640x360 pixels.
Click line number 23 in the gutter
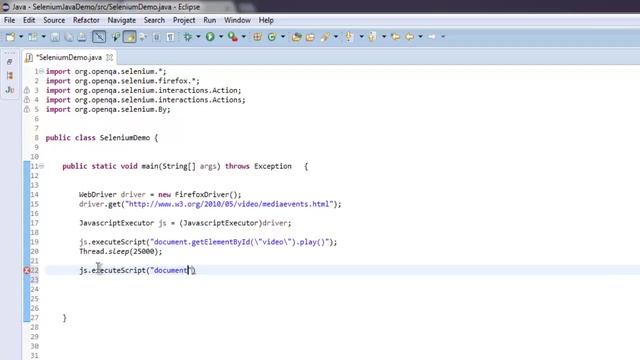point(35,280)
